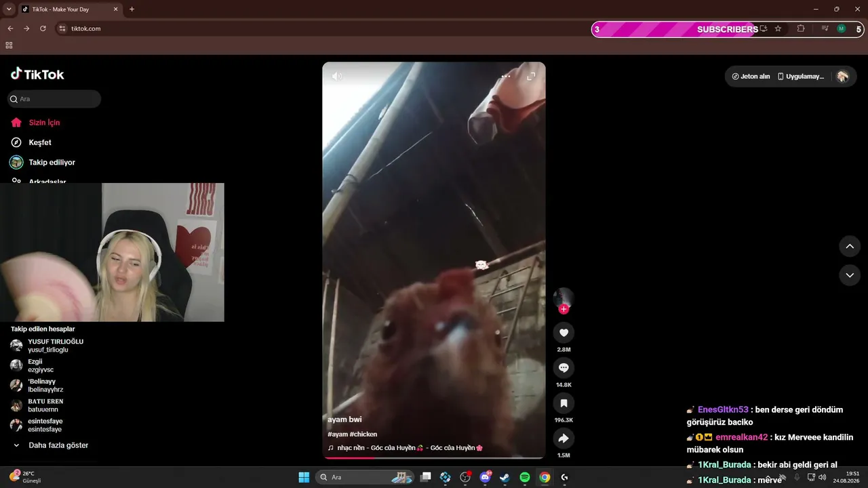This screenshot has width=868, height=488.
Task: Switch to Chrome in the taskbar
Action: [545, 477]
